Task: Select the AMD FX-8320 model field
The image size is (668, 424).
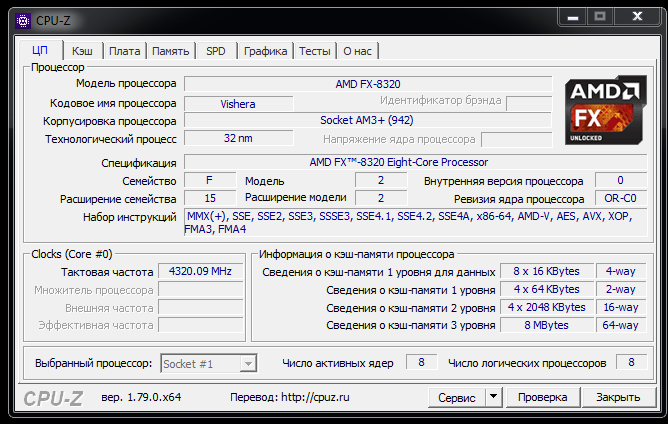Action: click(x=368, y=84)
